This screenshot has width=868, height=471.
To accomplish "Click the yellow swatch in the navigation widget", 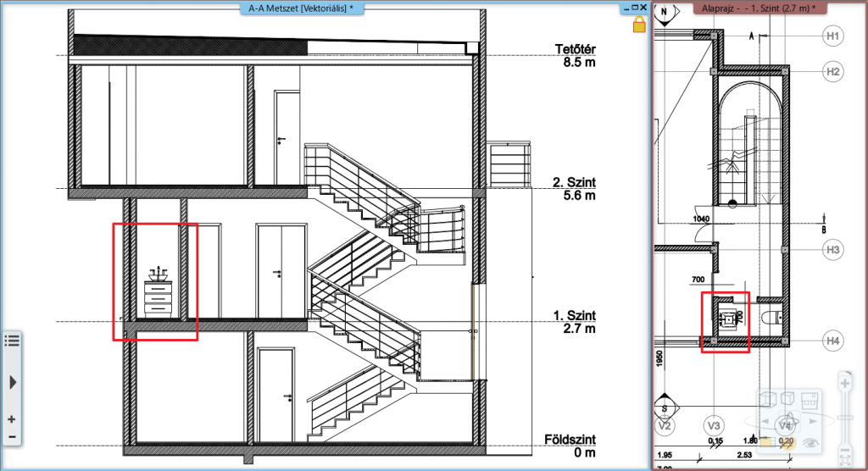I will pos(766,442).
